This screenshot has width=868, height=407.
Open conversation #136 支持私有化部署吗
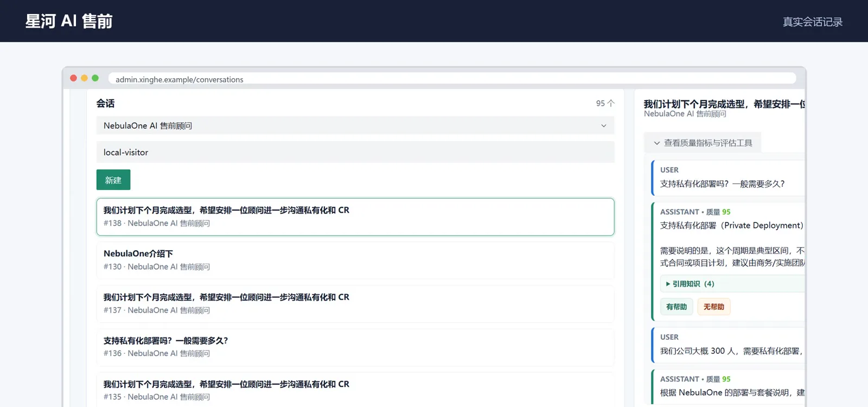pos(355,347)
